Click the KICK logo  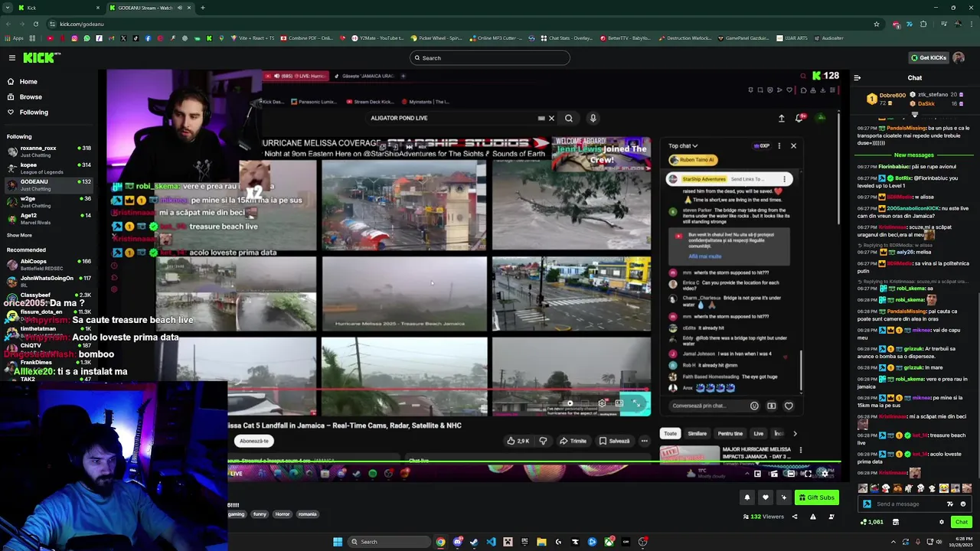coord(41,57)
